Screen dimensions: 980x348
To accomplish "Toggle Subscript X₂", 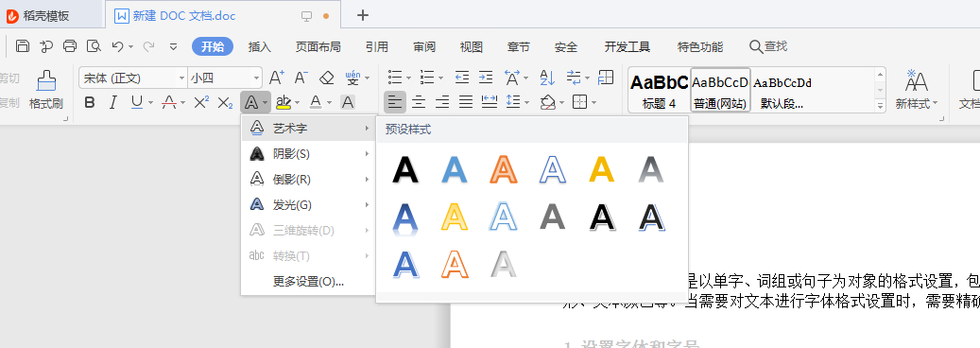I will coord(225,102).
